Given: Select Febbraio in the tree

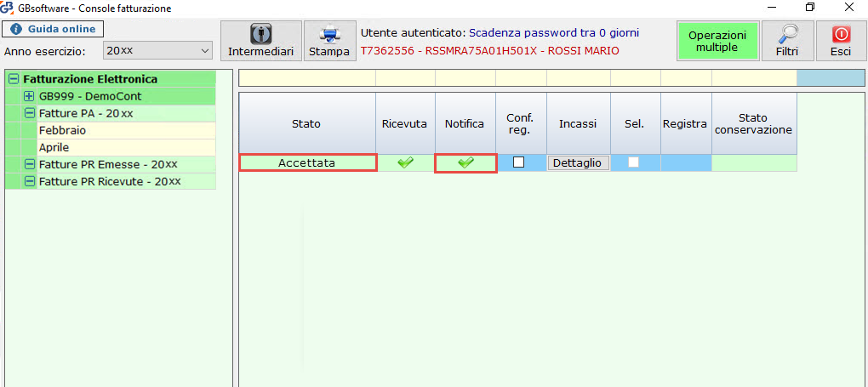Looking at the screenshot, I should (x=62, y=130).
